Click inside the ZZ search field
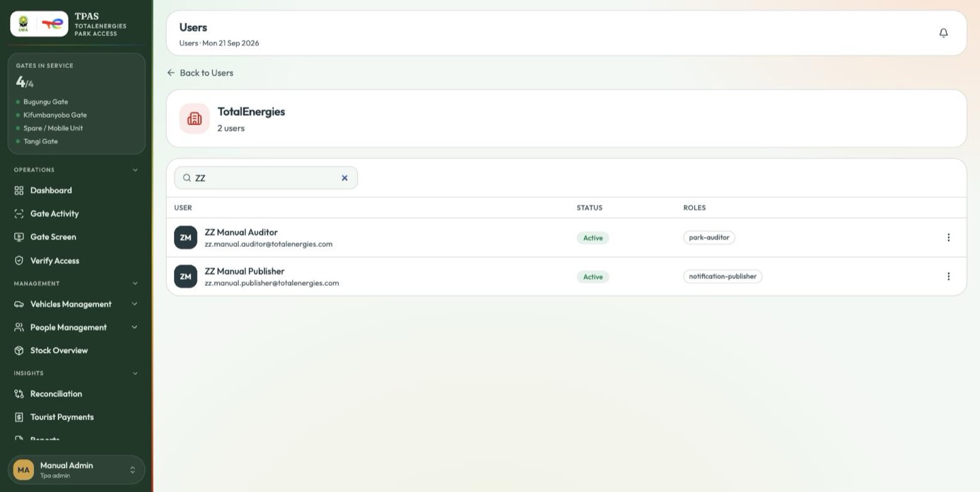Screen dimensions: 980x492 coord(266,178)
